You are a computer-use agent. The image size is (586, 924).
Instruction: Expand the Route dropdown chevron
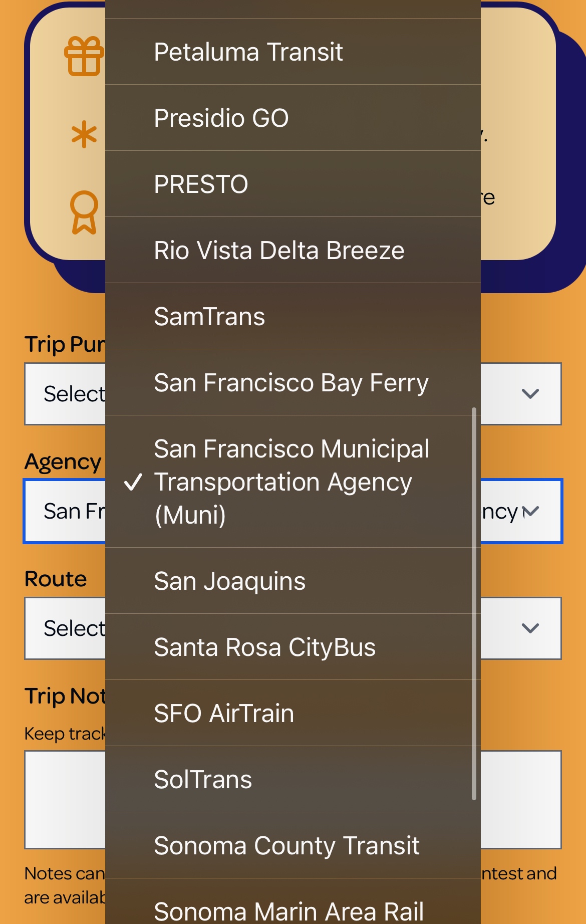(x=530, y=628)
